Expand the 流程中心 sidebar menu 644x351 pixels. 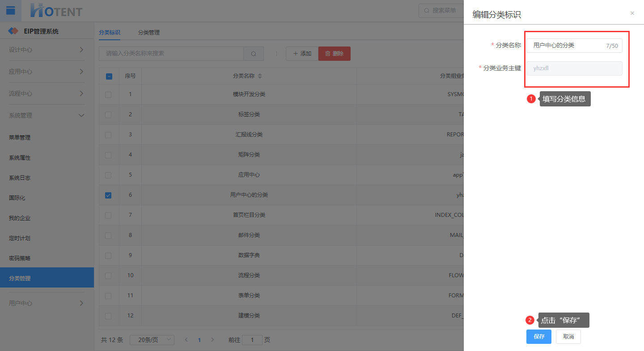coord(47,93)
